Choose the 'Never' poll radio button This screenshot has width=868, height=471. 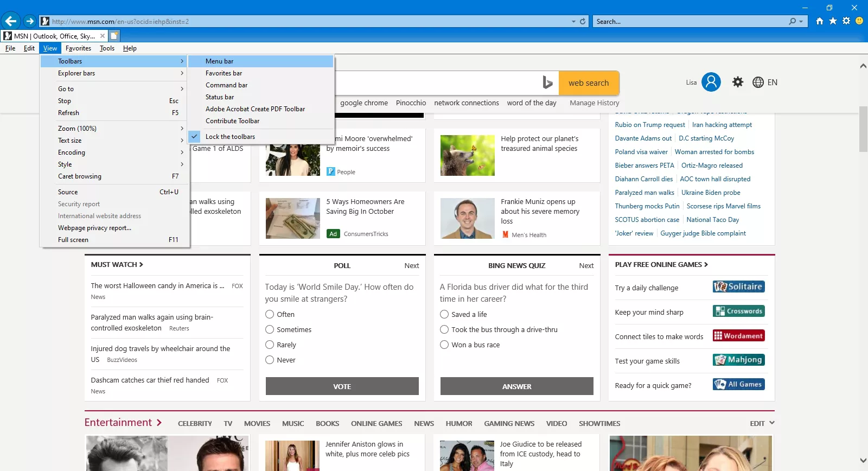pyautogui.click(x=270, y=360)
